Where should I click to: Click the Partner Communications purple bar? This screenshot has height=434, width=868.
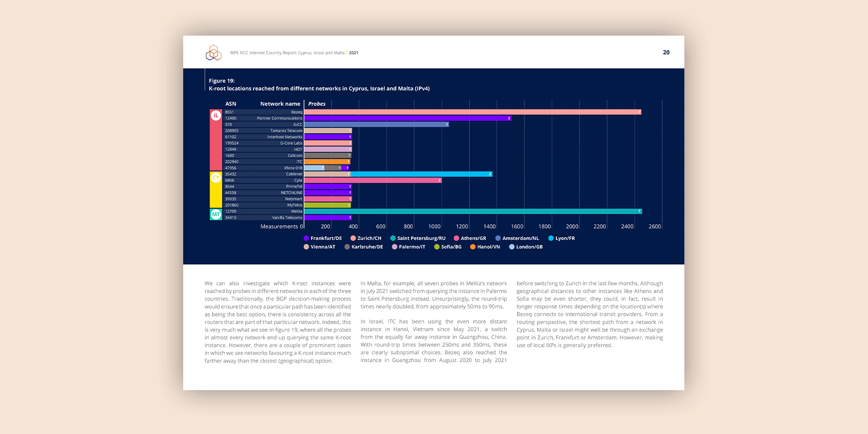point(408,118)
